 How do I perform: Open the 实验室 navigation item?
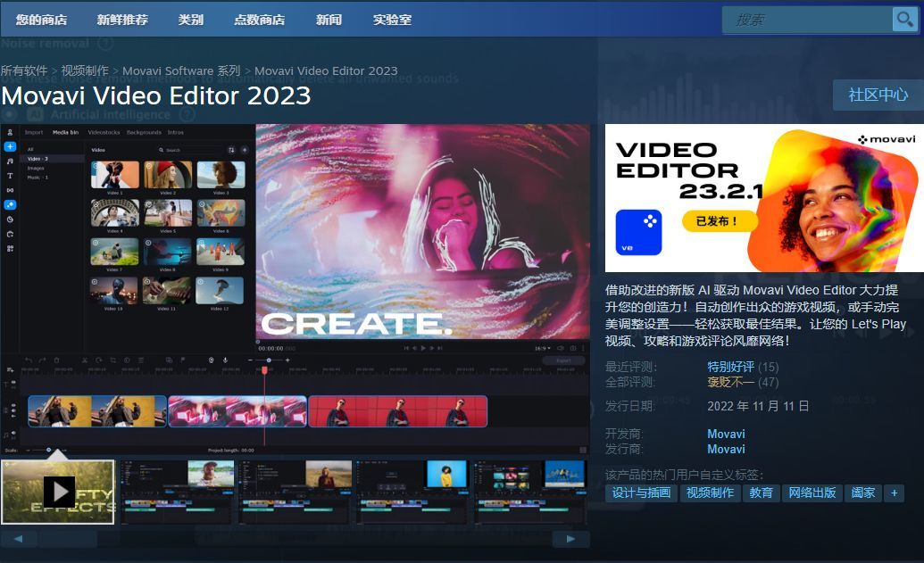(392, 20)
